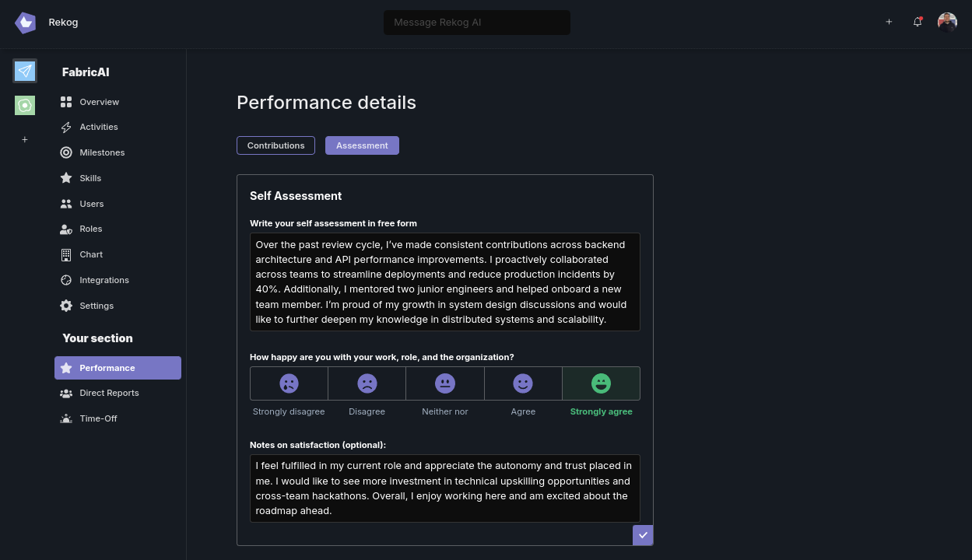
Task: Add a new workspace in left rail
Action: point(25,139)
